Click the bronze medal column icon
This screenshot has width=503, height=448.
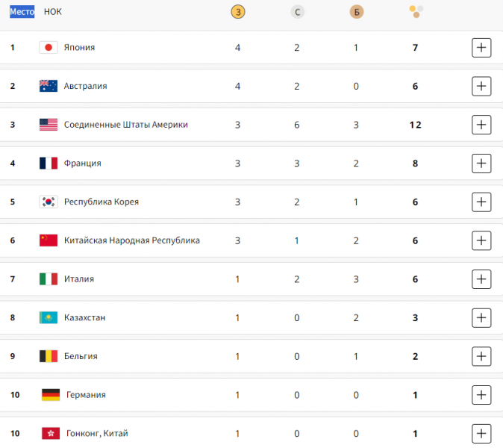357,12
